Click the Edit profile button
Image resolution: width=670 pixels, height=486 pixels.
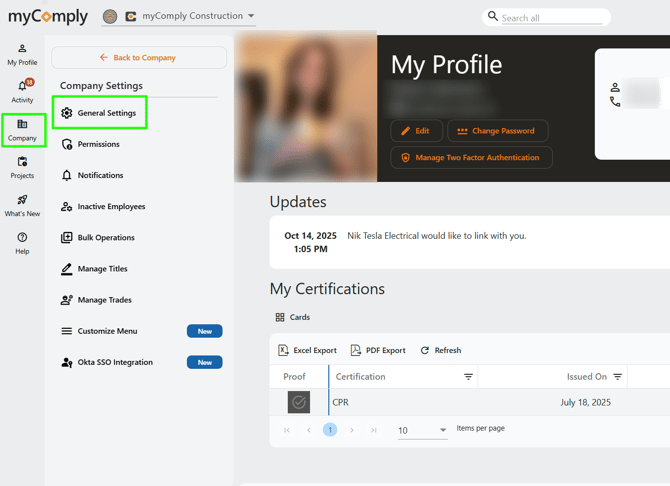pyautogui.click(x=416, y=131)
